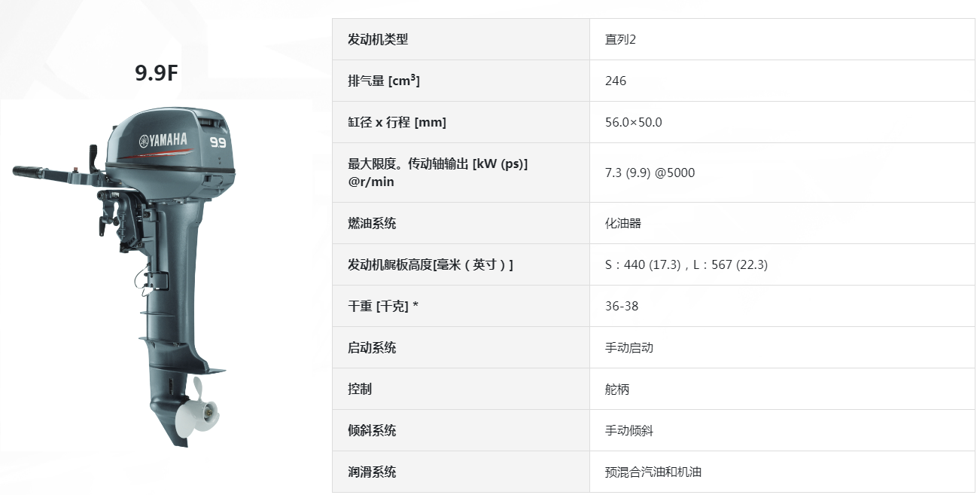Click the displacement value 246
This screenshot has height=495, width=980.
(x=616, y=81)
